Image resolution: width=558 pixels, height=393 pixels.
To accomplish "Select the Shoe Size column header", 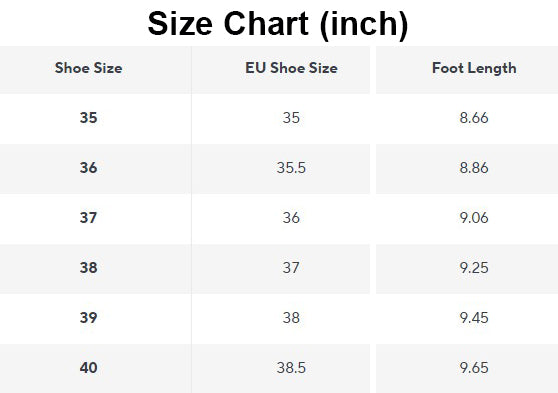I will click(89, 68).
